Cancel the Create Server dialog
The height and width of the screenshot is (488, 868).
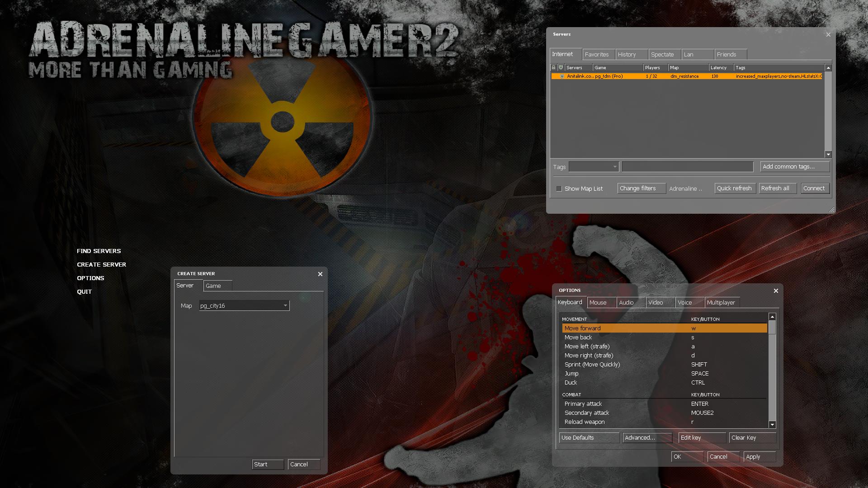point(304,465)
